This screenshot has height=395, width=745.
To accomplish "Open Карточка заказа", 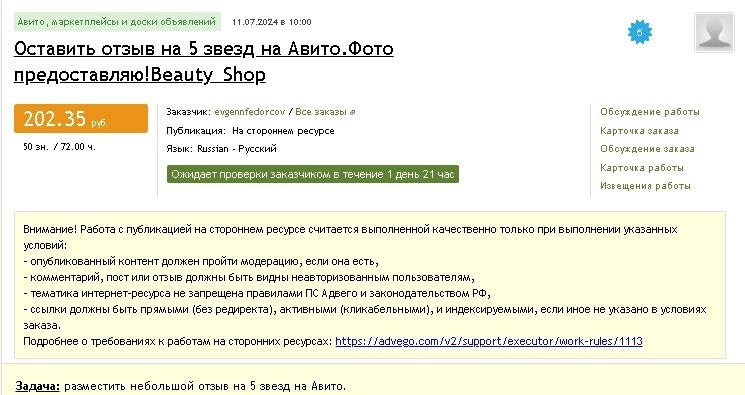I will click(x=639, y=131).
